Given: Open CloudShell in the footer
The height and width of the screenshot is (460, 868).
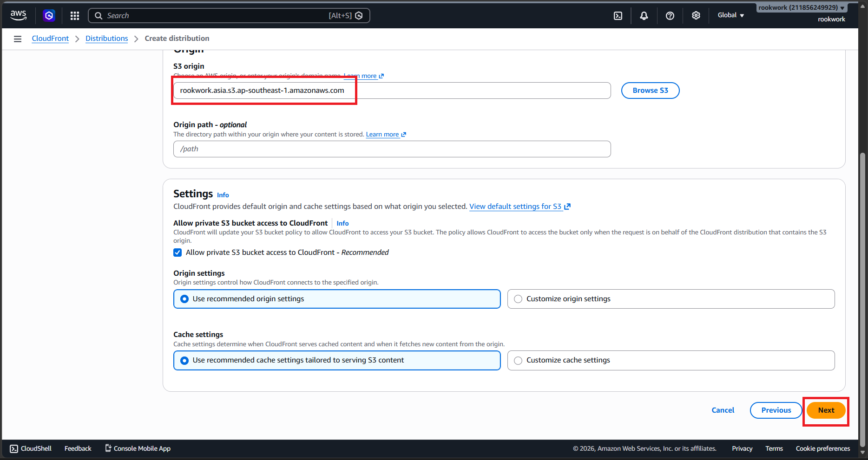Looking at the screenshot, I should point(31,448).
